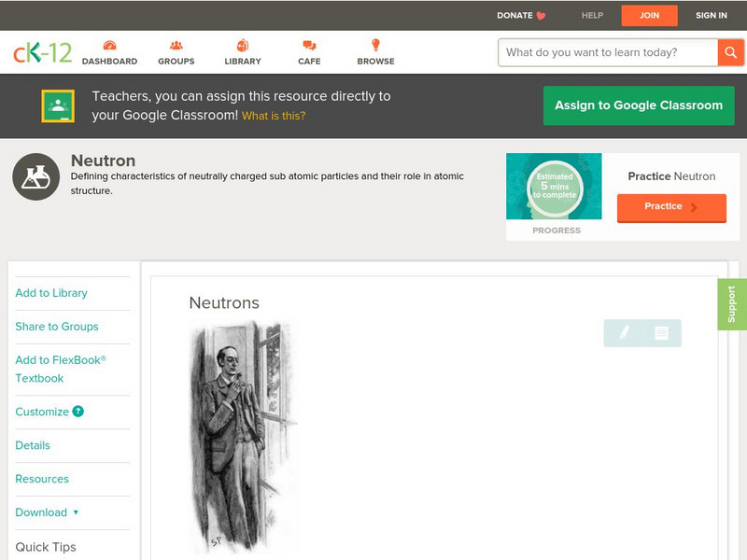This screenshot has width=747, height=560.
Task: Click the PROGRESS label
Action: click(x=557, y=231)
